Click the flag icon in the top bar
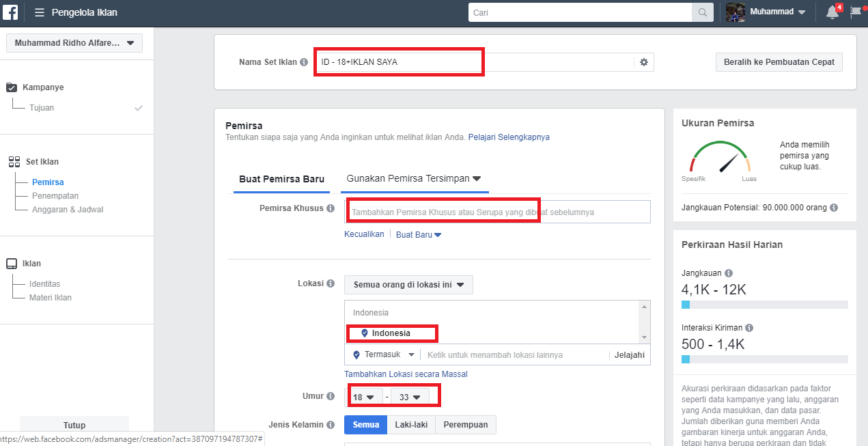This screenshot has width=868, height=446. coord(855,12)
